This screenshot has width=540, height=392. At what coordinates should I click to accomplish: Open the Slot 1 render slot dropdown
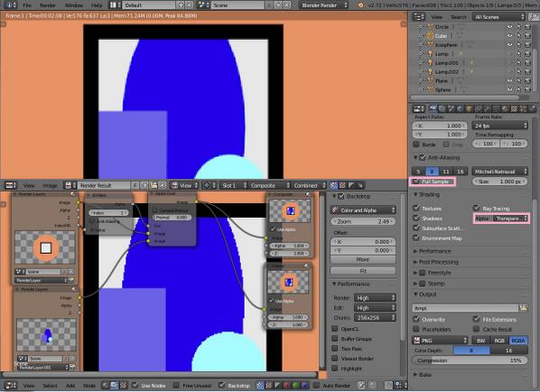(x=234, y=185)
